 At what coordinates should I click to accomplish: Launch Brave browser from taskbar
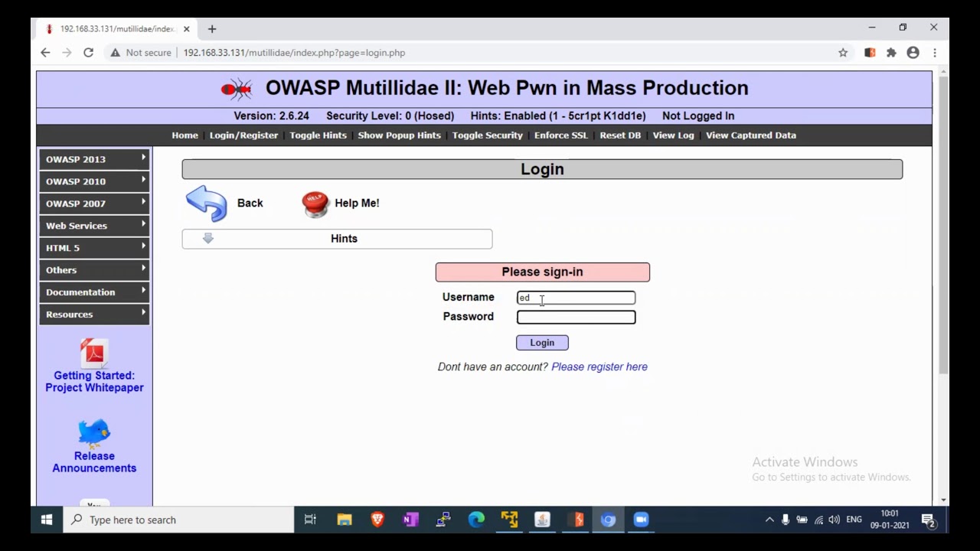[x=377, y=520]
